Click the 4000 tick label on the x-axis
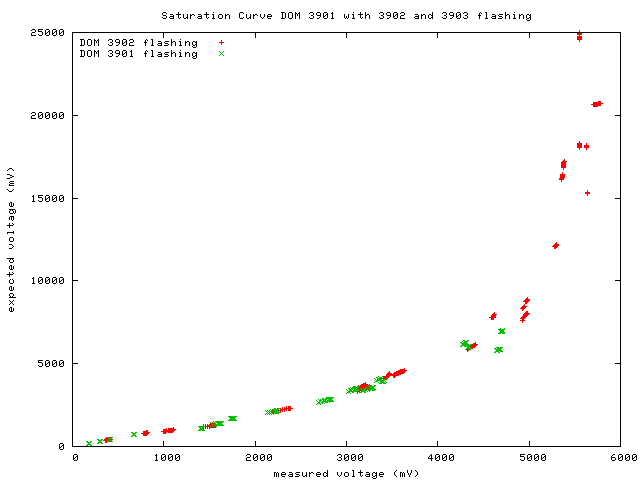This screenshot has height=480, width=640. (438, 459)
